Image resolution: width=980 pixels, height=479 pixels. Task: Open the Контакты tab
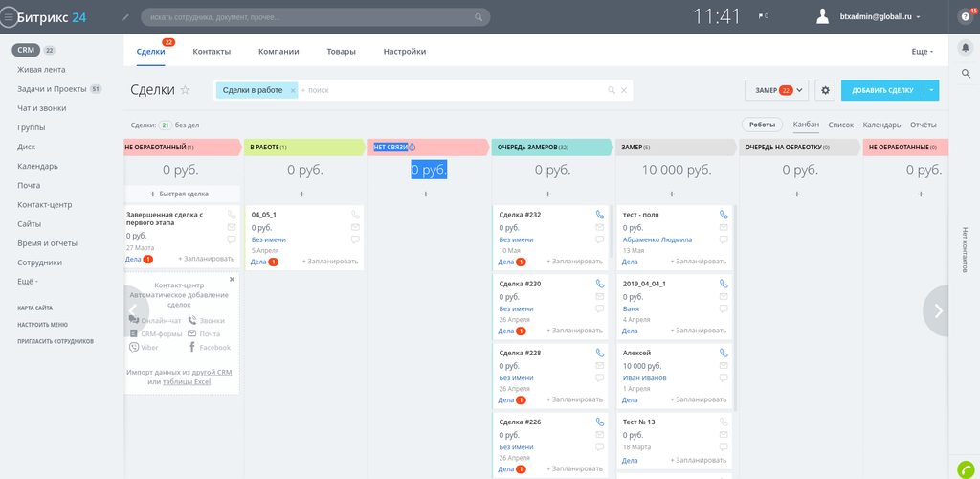[212, 52]
